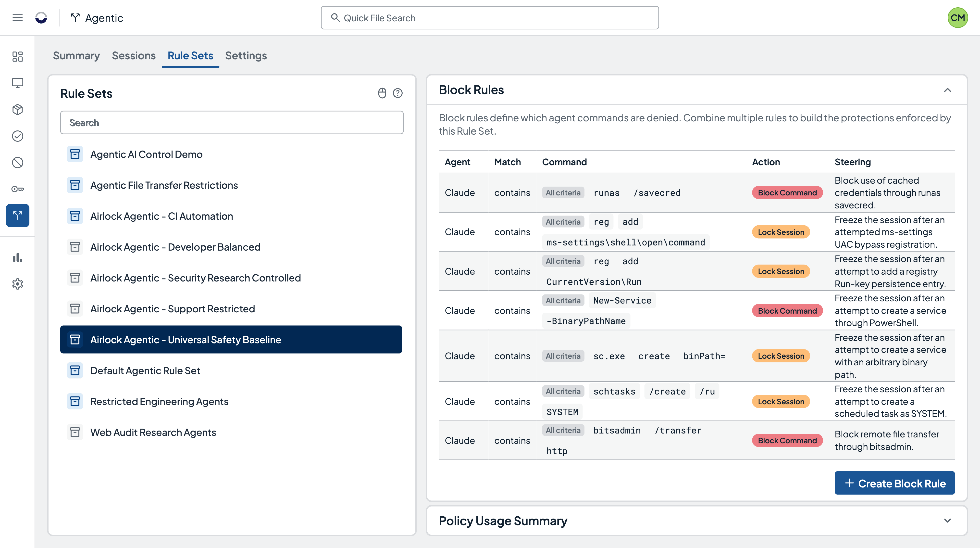
Task: Click the Default Agentic Rule Set icon
Action: coord(75,370)
